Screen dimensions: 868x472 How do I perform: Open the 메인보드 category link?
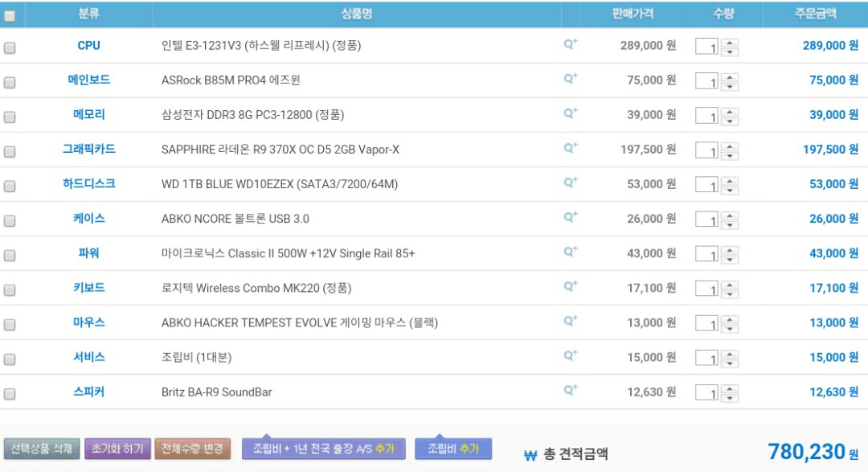click(x=88, y=80)
